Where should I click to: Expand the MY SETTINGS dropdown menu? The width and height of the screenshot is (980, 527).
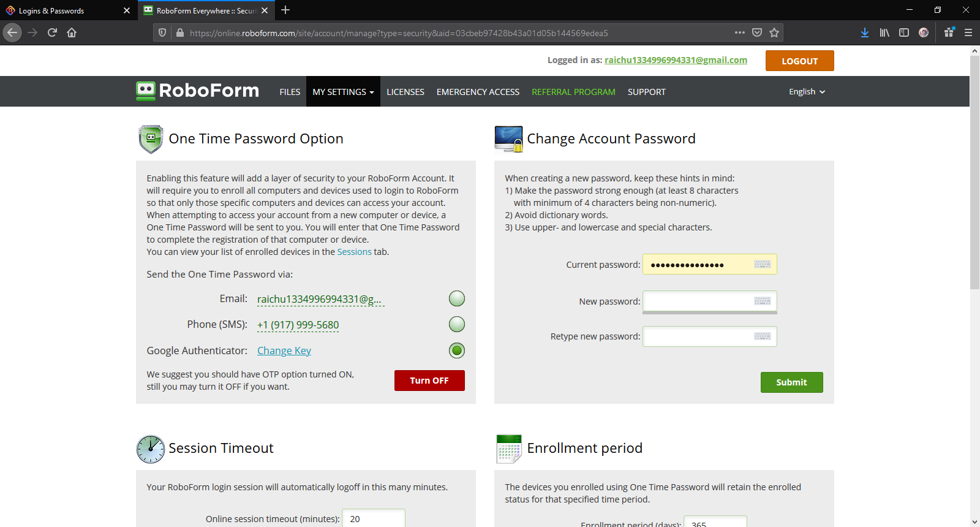coord(343,91)
